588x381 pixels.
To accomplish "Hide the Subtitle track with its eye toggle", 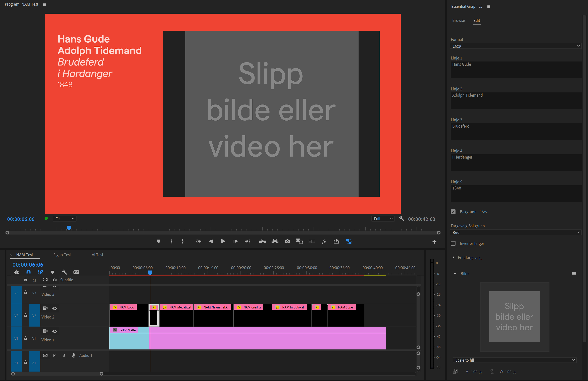I will 55,280.
